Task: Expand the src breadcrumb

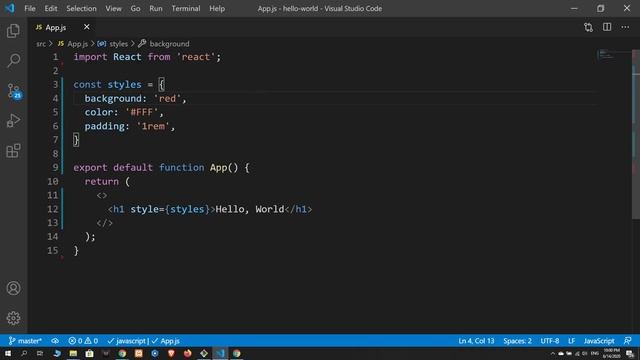Action: click(41, 44)
